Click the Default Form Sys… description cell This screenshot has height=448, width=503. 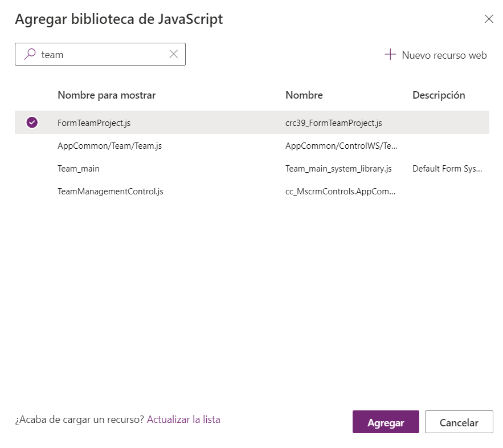[x=448, y=169]
